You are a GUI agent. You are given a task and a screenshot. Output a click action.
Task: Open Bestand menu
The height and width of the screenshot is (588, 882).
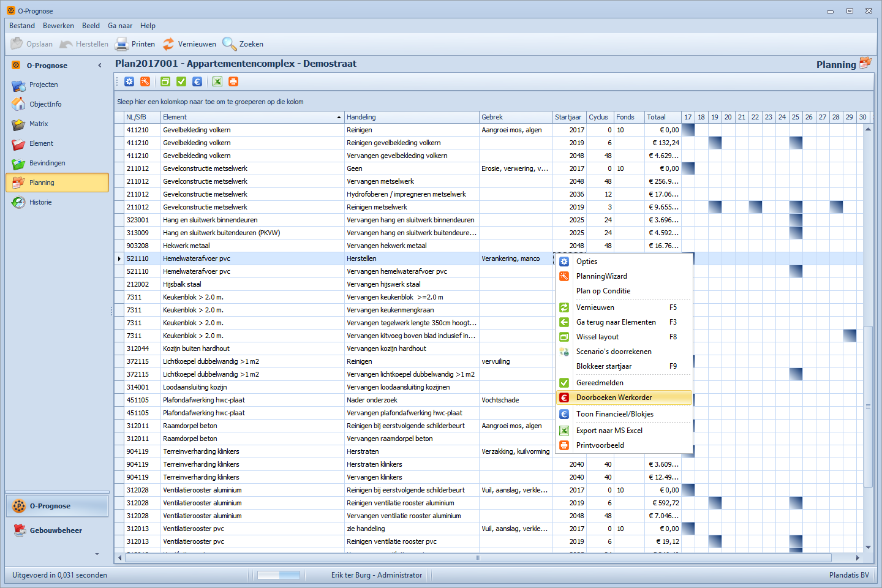coord(22,26)
